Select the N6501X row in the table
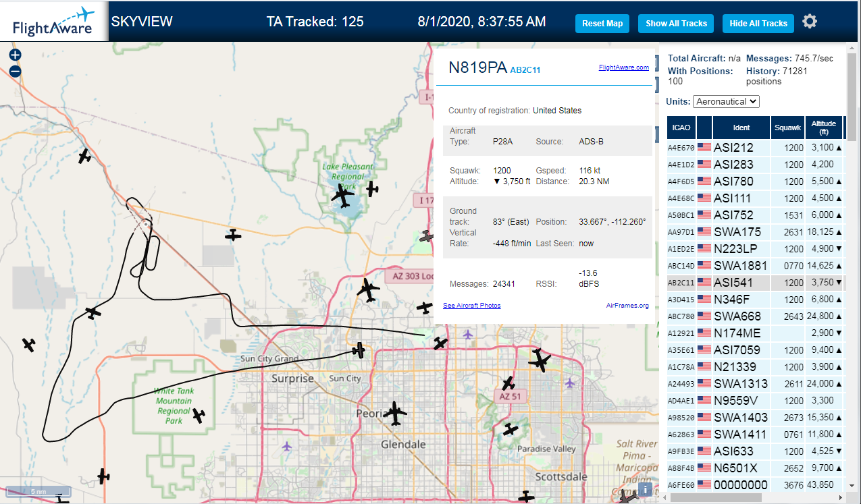This screenshot has height=504, width=861. (755, 468)
